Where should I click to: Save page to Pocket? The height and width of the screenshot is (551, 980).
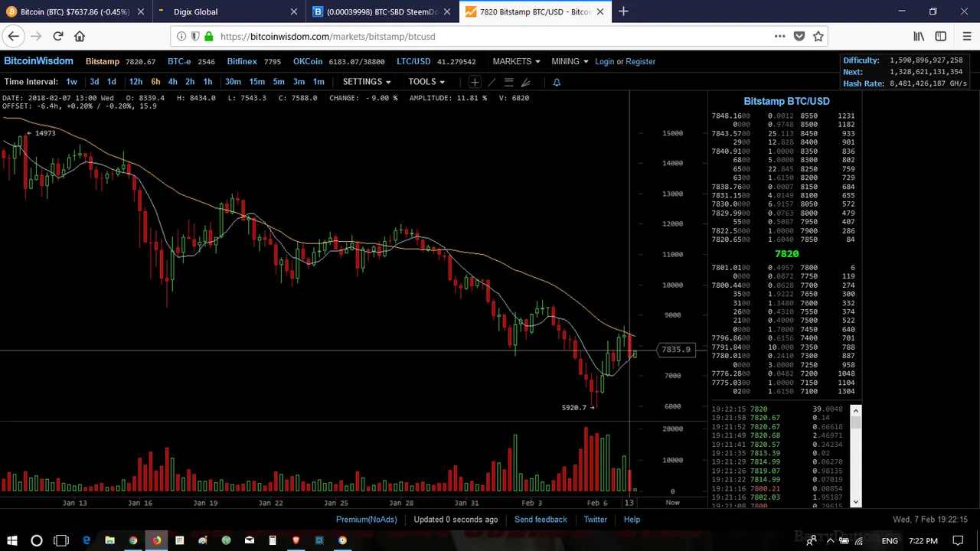(799, 36)
